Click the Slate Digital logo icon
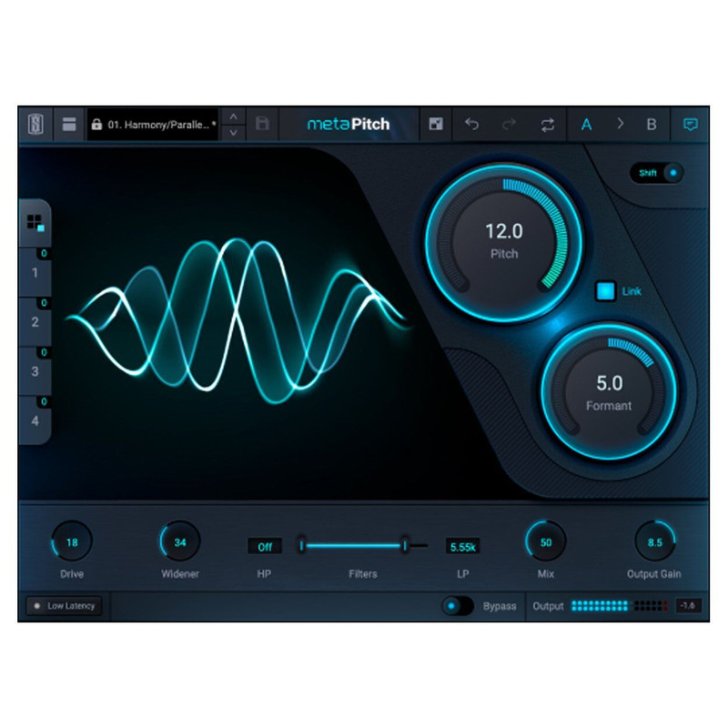The width and height of the screenshot is (728, 728). 35,125
